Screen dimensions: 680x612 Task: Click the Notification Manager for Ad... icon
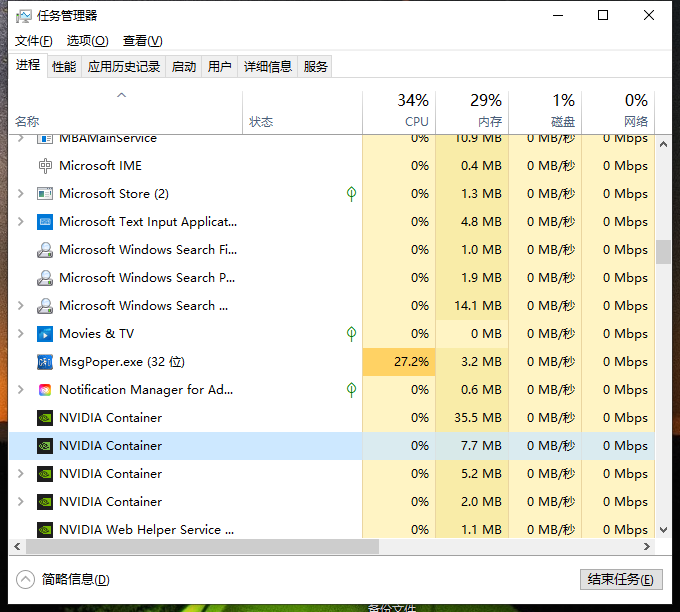(x=45, y=389)
